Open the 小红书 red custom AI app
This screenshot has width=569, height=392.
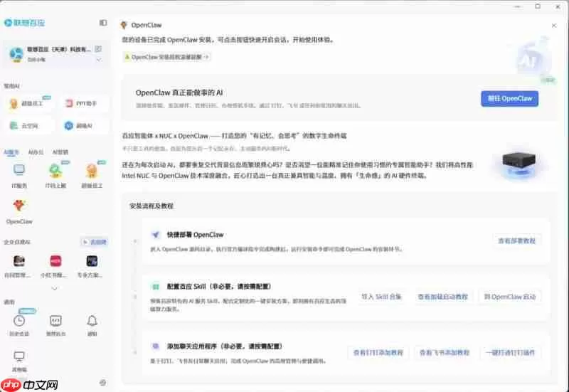coord(55,260)
